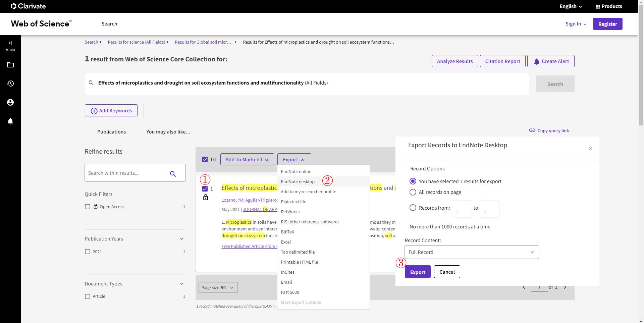This screenshot has height=323, width=644.
Task: Click the Web of Science logo
Action: [x=41, y=24]
